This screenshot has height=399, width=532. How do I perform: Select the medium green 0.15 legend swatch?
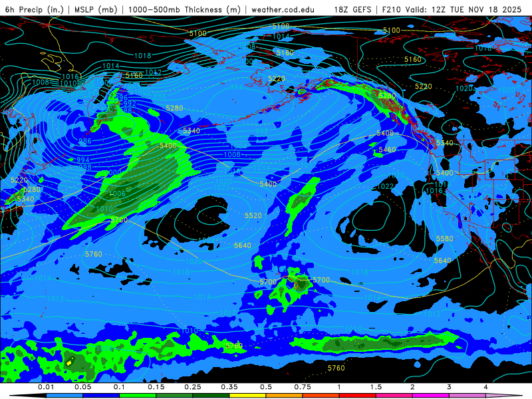(174, 396)
